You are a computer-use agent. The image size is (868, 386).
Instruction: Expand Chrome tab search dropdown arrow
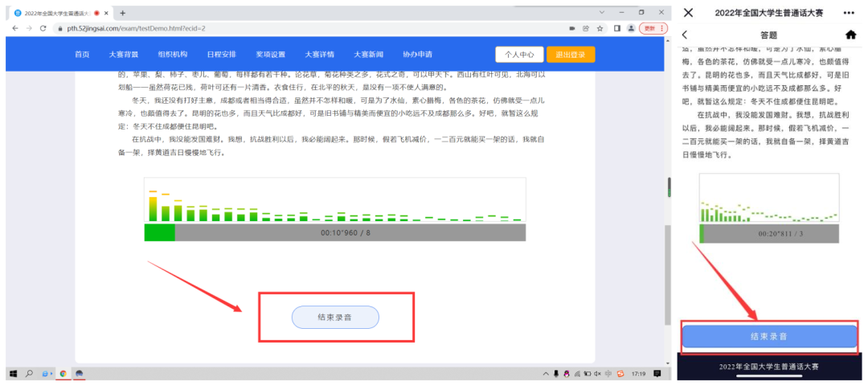tap(603, 13)
